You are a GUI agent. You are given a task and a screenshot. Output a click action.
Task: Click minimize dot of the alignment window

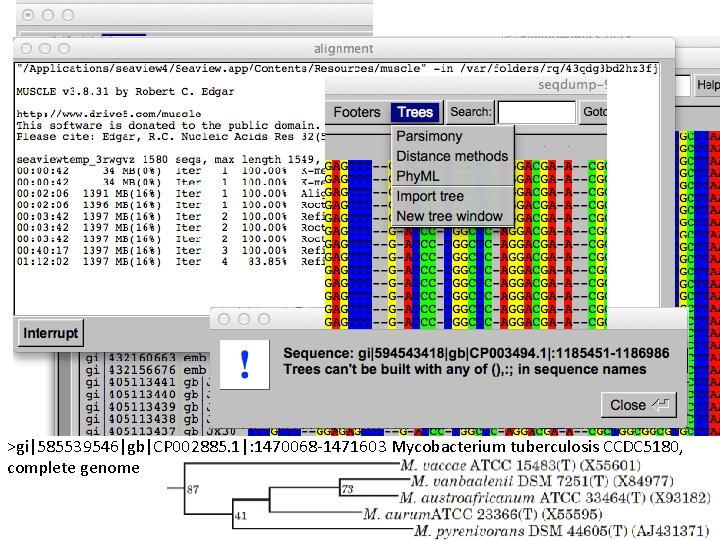click(x=45, y=48)
